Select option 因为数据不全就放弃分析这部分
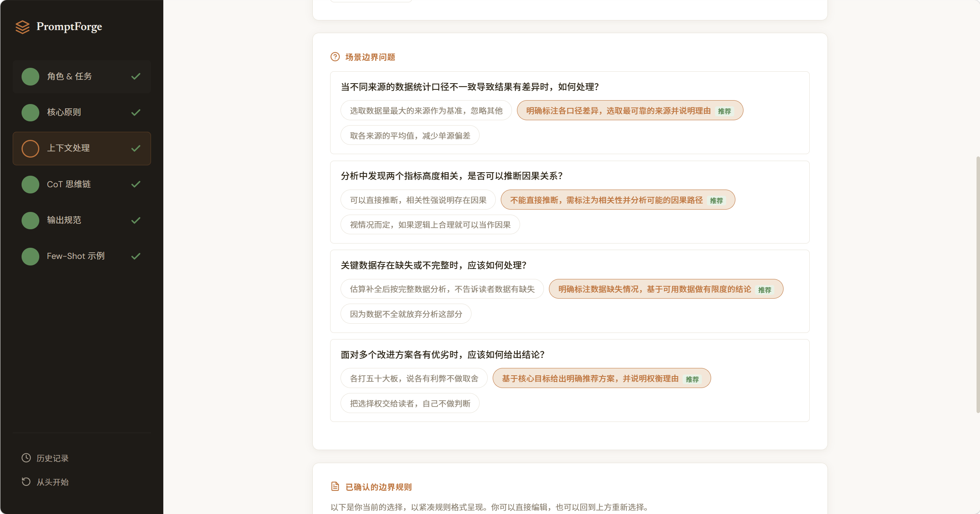Screen dimensions: 980x514 [406, 314]
